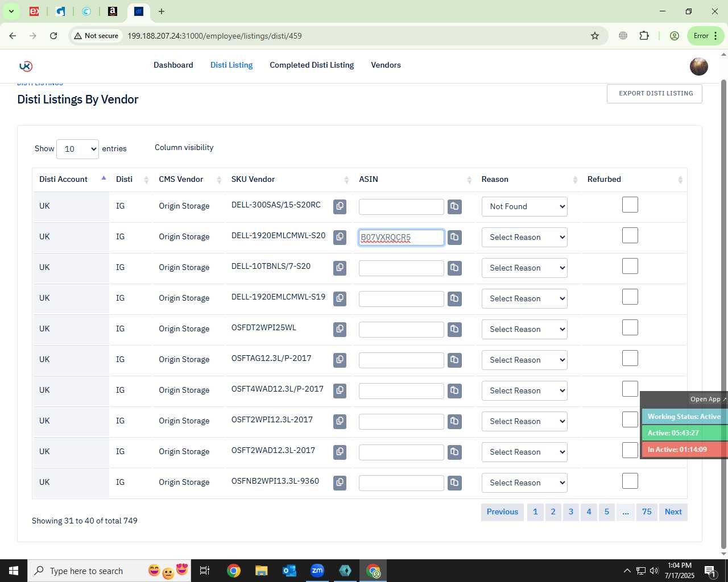The image size is (728, 582).
Task: Open the Vendors menu
Action: [x=386, y=65]
